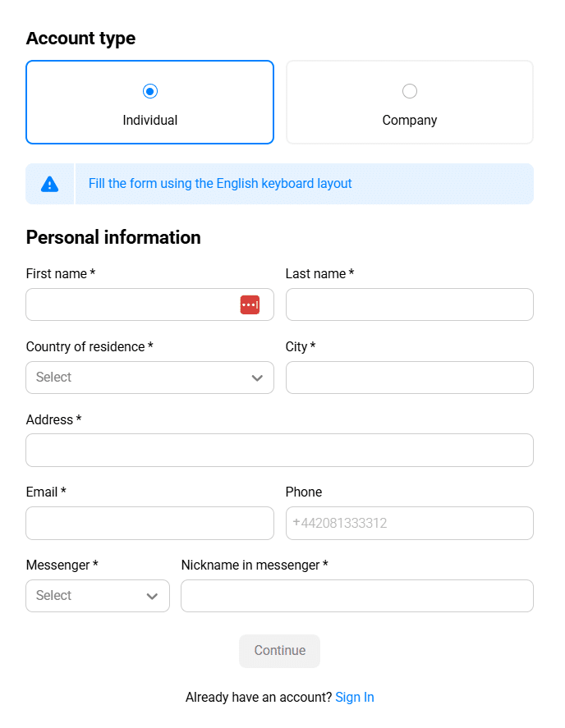Screen dimensions: 565x728
Task: Choose the Company account type card
Action: point(410,103)
